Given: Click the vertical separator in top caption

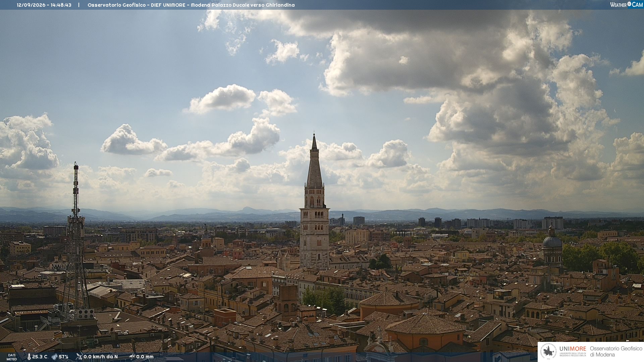Looking at the screenshot, I should (79, 5).
